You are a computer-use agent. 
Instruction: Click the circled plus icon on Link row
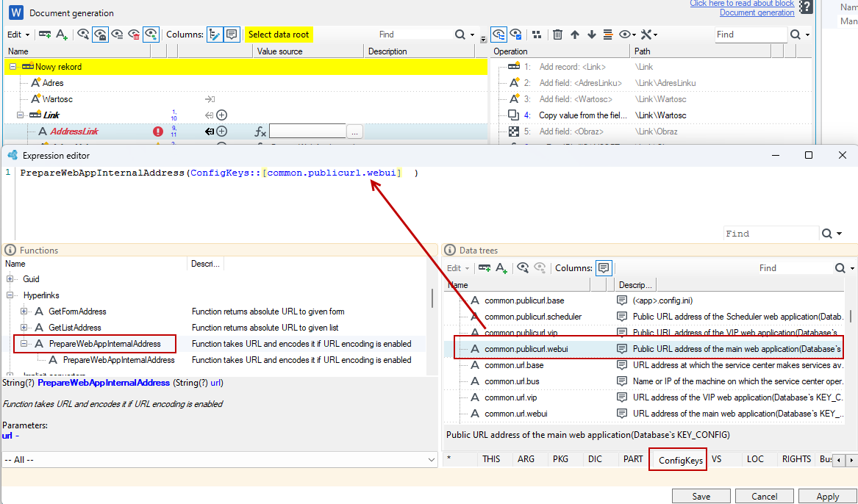[x=221, y=115]
